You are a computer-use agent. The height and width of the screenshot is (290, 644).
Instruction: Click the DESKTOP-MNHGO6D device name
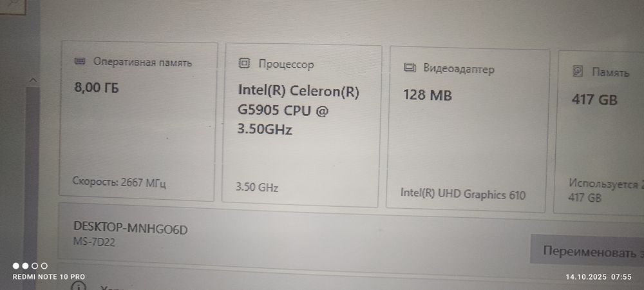pos(131,228)
